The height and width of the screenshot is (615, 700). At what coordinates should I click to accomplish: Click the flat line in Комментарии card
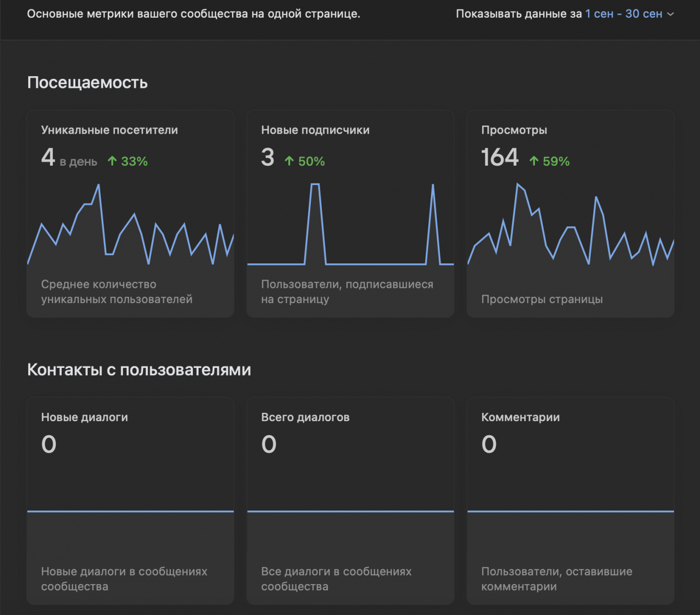570,511
